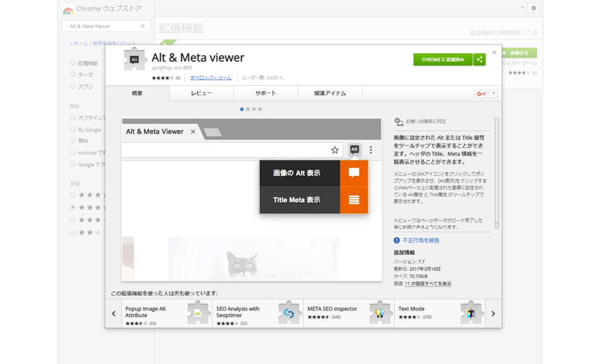
Task: Select the テーマ radio button
Action: (73, 74)
